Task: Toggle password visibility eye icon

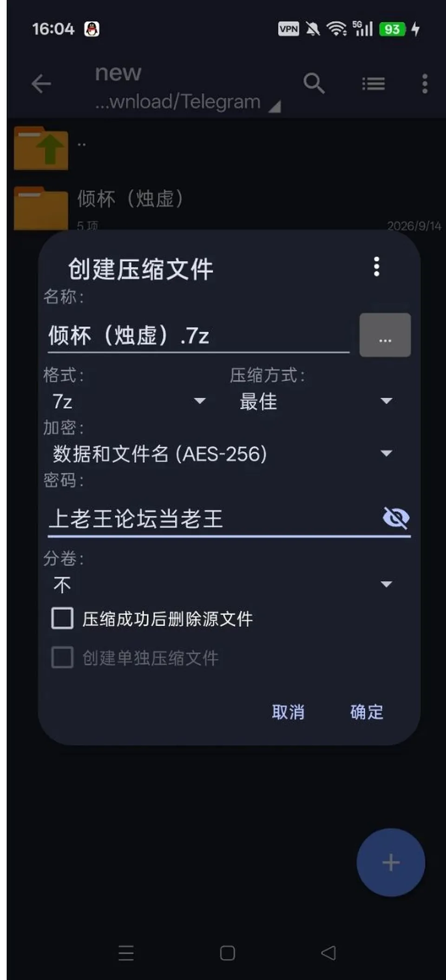Action: point(396,518)
